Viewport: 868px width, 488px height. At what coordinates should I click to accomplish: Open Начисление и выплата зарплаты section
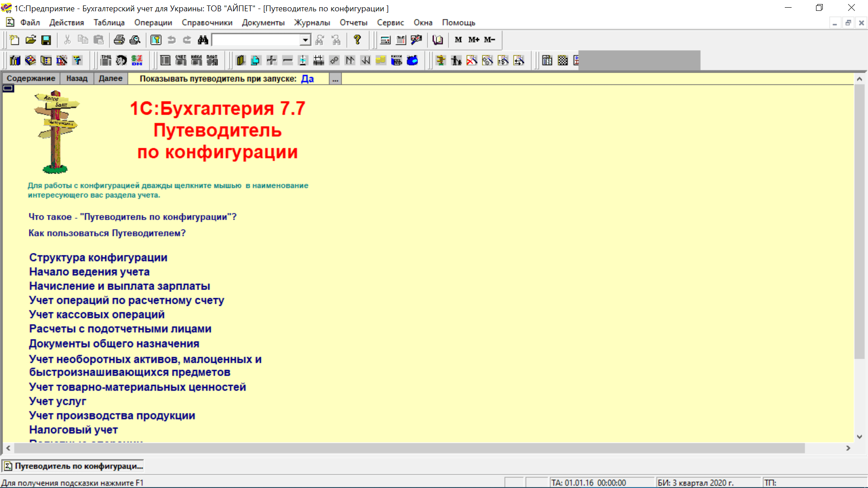tap(119, 286)
